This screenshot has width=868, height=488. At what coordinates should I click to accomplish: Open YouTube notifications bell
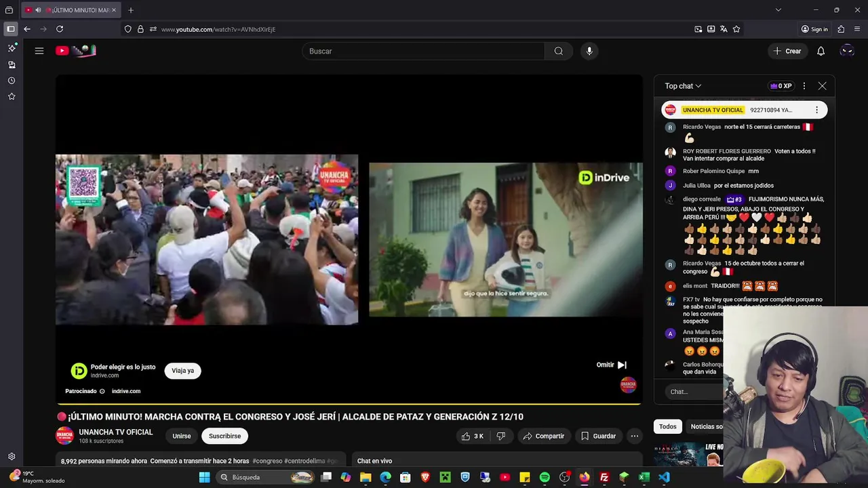point(821,51)
